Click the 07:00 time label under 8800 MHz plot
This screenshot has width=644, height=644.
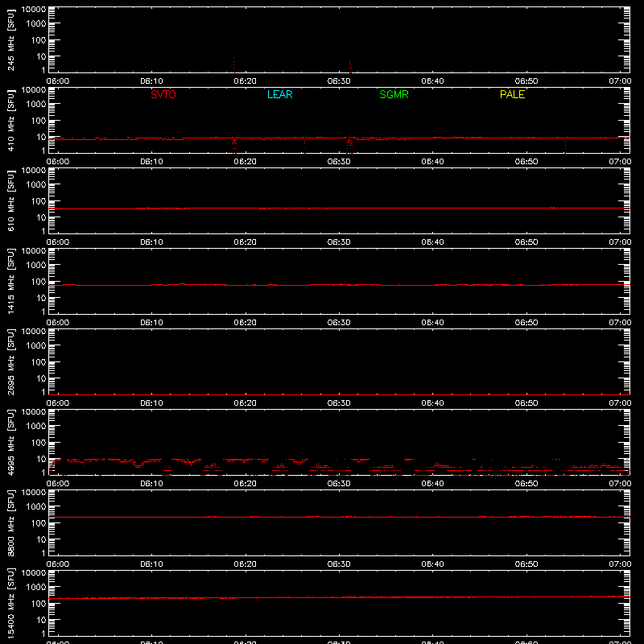point(620,564)
